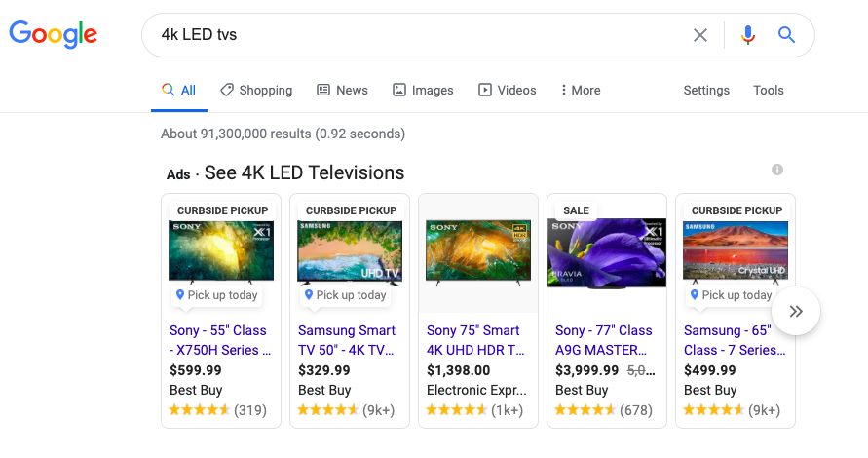Open Sony 55" Class X750H Series link
The image size is (868, 458).
(220, 340)
